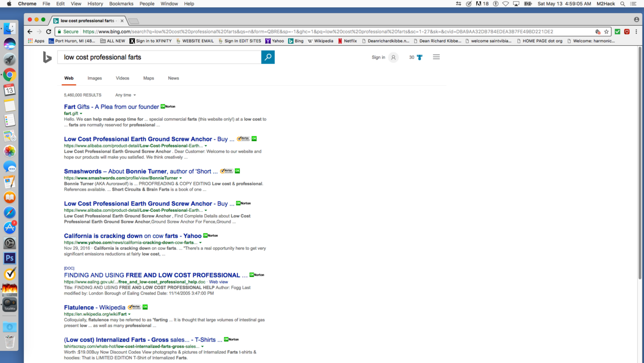Open the Bing rewards trophy icon
Image resolution: width=644 pixels, height=363 pixels.
(419, 57)
